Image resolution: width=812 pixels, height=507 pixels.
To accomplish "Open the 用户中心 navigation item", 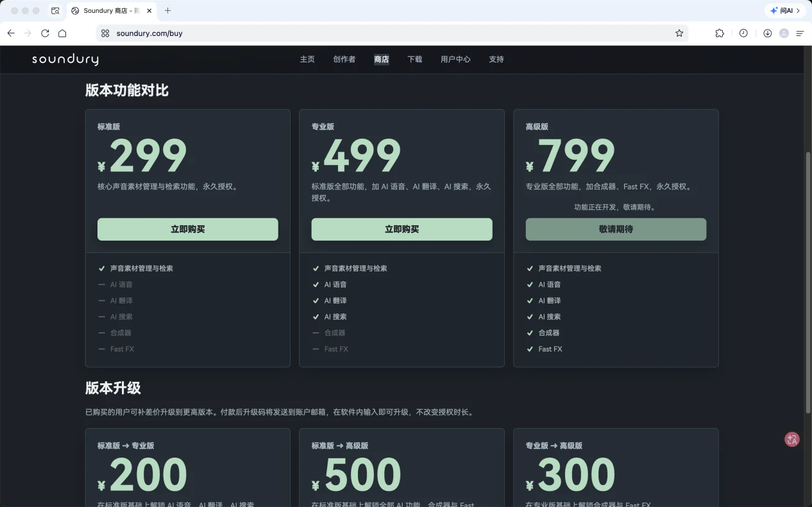I will (455, 59).
